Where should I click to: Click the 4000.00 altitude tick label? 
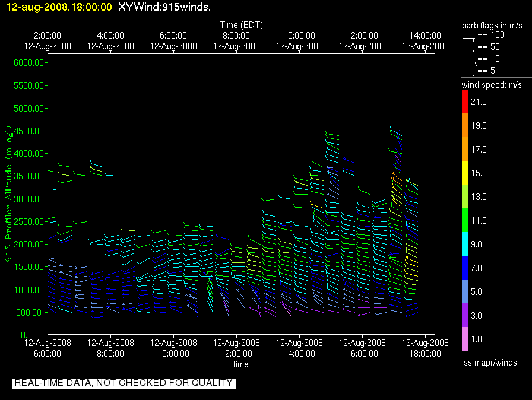point(29,154)
